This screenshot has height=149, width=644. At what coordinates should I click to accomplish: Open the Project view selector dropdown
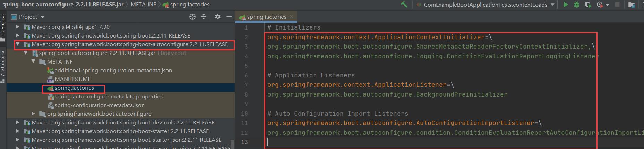point(28,17)
